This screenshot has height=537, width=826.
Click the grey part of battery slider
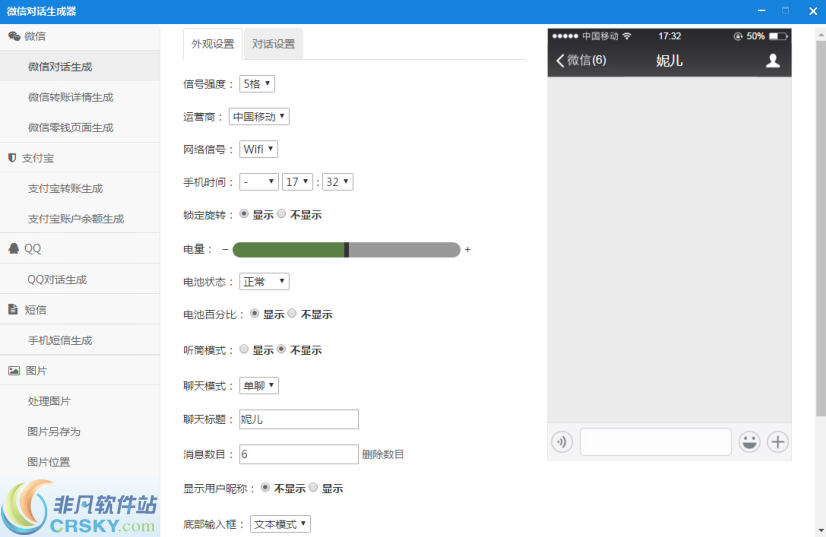(x=405, y=250)
